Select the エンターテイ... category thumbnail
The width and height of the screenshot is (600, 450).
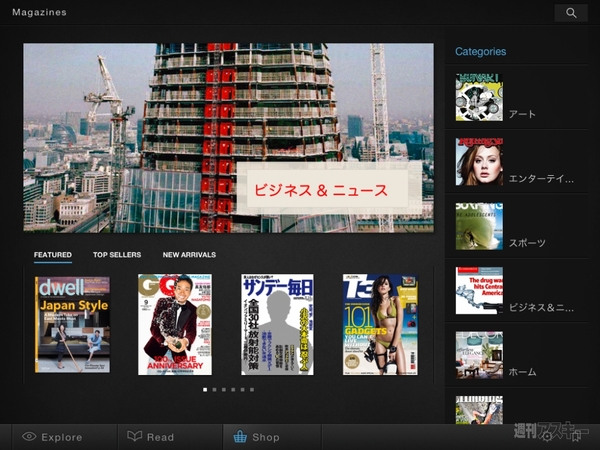point(479,162)
